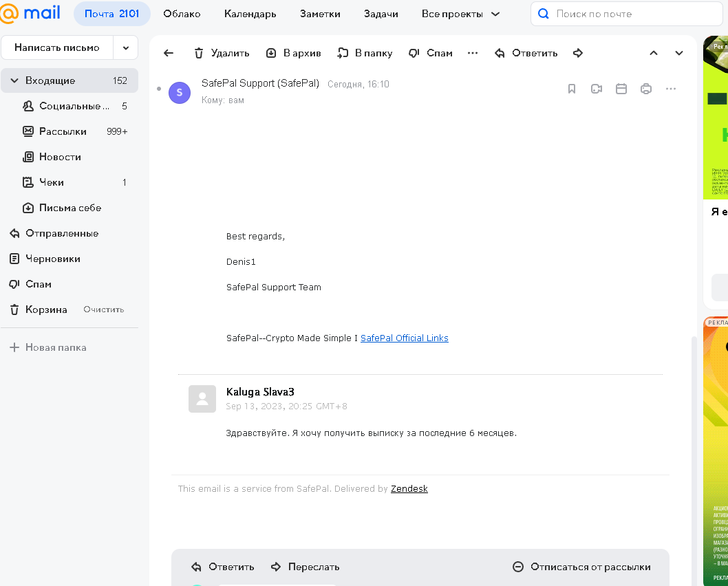Empty trash with Очистить
Viewport: 728px width, 586px height.
pos(103,310)
